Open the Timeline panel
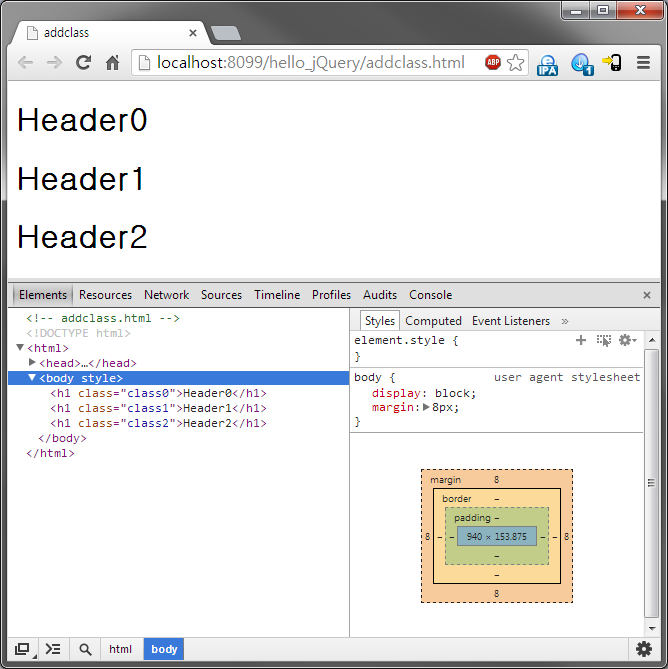 coord(277,295)
